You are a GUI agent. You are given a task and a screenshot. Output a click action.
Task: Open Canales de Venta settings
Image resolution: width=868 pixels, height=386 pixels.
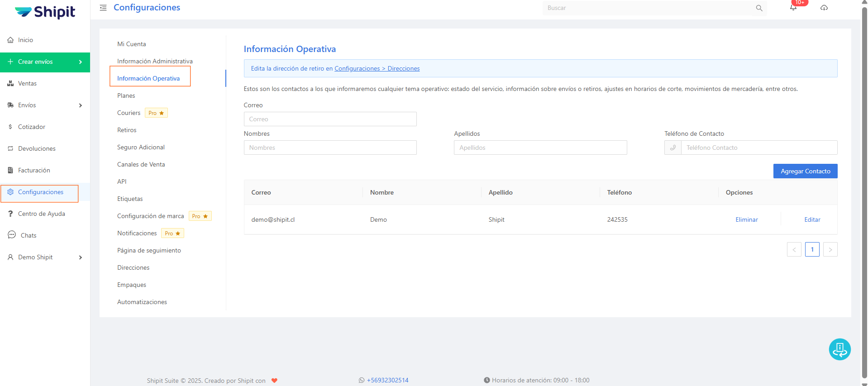point(141,164)
